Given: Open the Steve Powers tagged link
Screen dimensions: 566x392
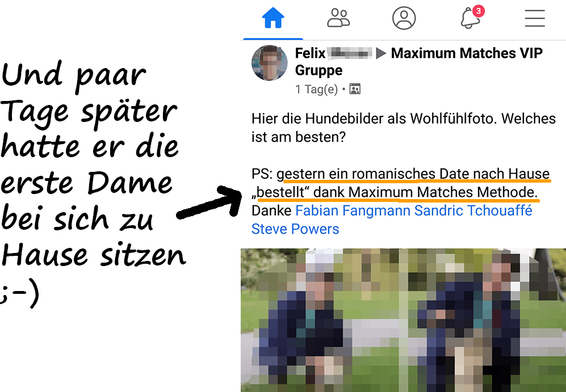Looking at the screenshot, I should tap(295, 229).
